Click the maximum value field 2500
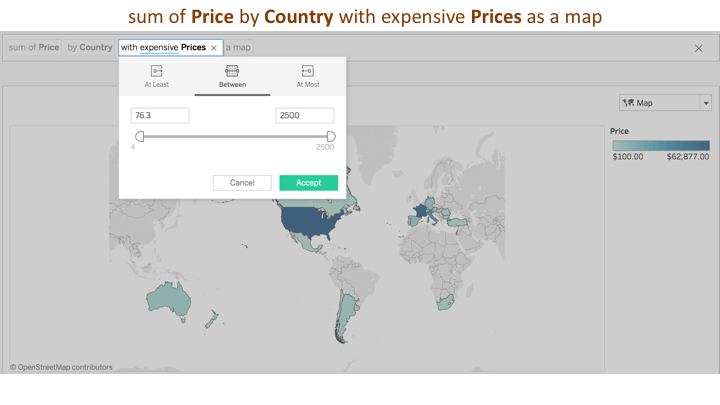The height and width of the screenshot is (405, 720). (304, 116)
